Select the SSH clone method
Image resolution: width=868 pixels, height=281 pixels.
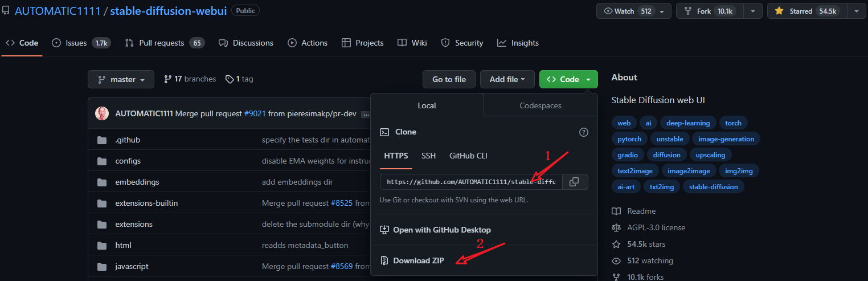pyautogui.click(x=428, y=156)
